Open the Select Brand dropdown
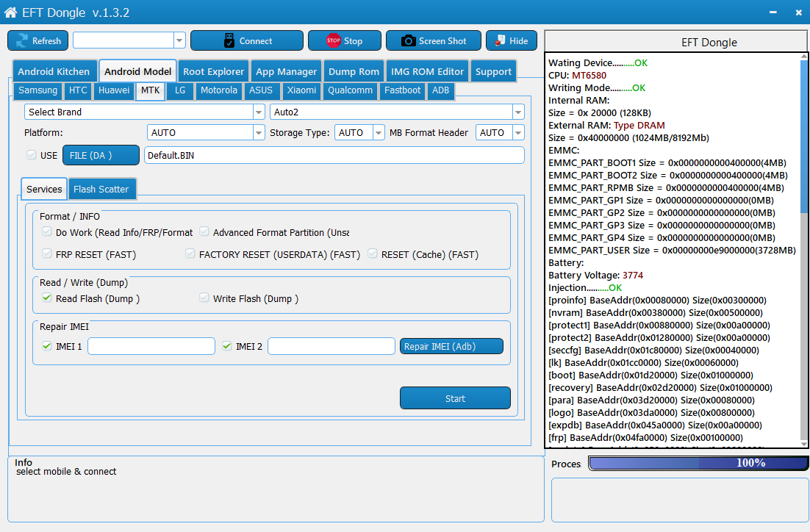Screen dimensions: 810x532 click(x=259, y=111)
